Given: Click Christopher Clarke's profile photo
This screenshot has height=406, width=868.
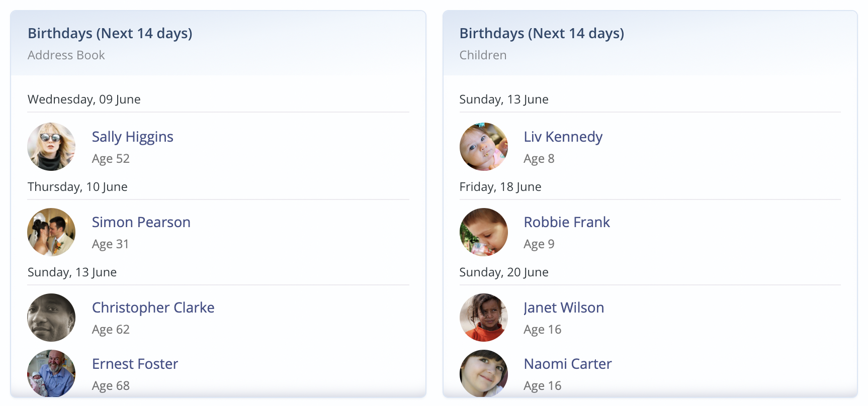Looking at the screenshot, I should [x=51, y=318].
